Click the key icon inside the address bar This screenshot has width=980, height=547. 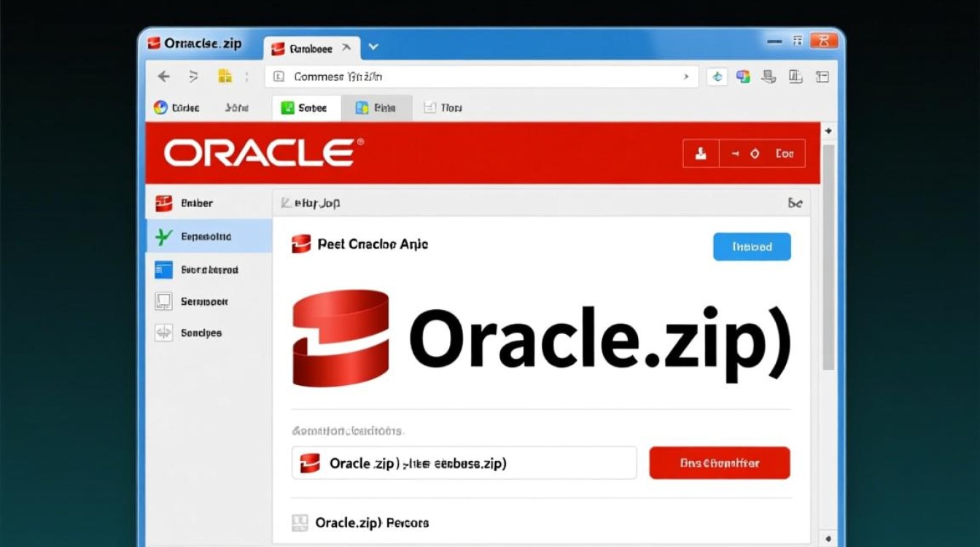click(279, 76)
